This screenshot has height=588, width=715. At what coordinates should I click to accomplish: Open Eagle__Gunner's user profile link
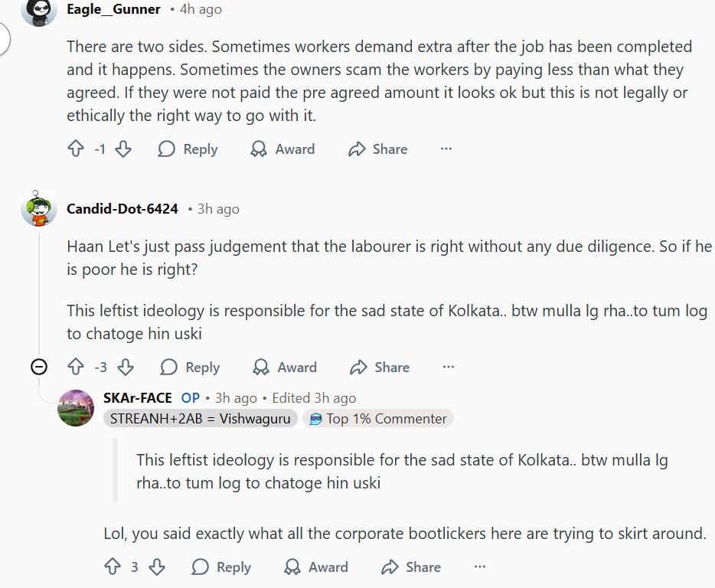[113, 9]
